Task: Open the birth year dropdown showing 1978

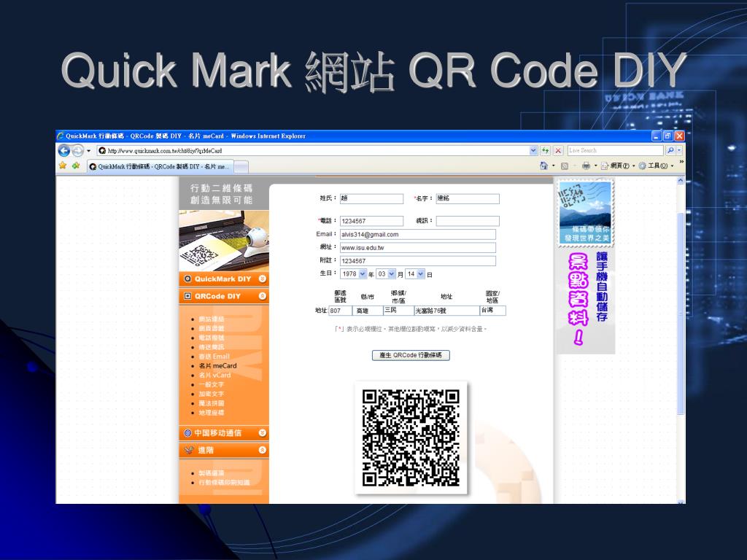Action: (x=354, y=274)
